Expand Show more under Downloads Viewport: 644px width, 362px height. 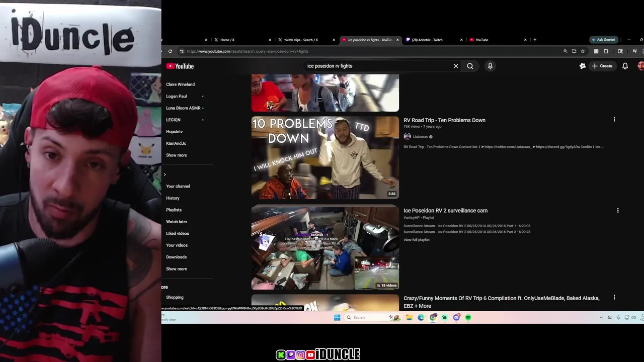[x=176, y=269]
